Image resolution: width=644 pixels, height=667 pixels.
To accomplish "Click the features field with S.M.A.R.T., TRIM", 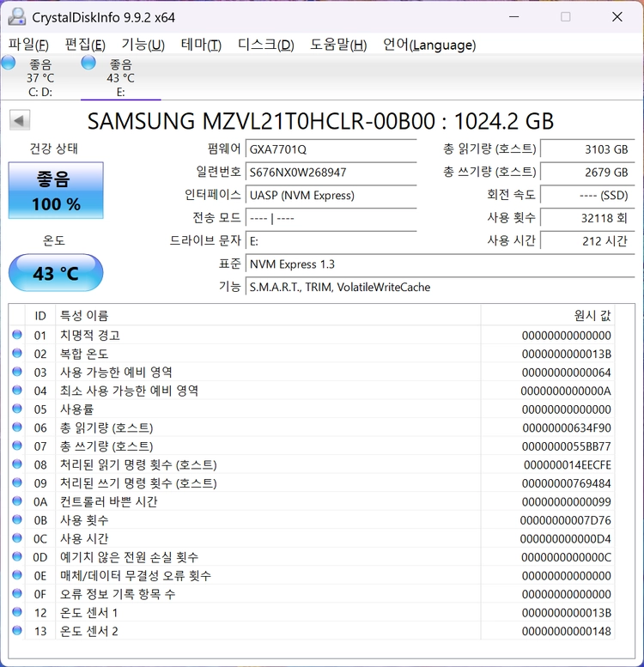I will (440, 287).
